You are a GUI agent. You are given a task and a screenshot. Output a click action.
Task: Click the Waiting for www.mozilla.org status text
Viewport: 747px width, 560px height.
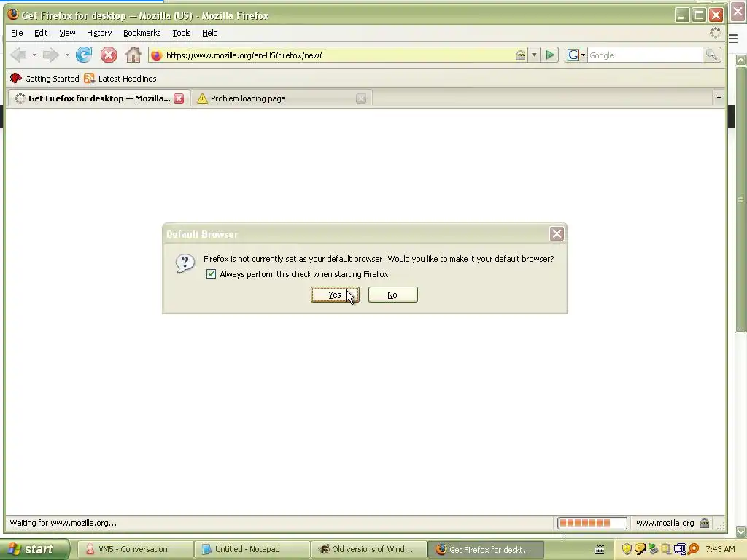pos(63,523)
